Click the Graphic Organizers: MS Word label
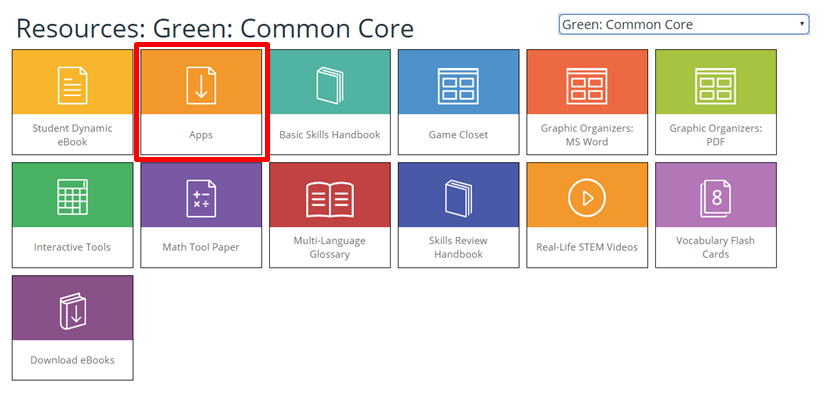 coord(586,135)
